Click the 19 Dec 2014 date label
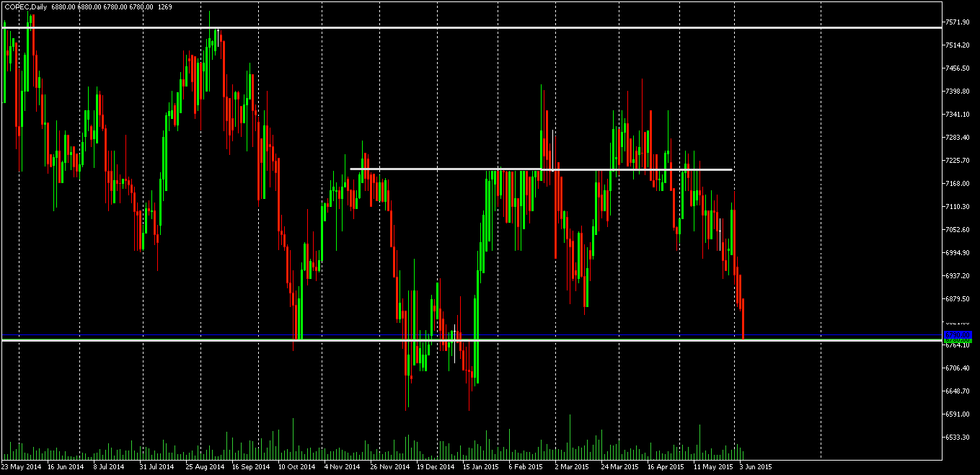This screenshot has height=475, width=980. pyautogui.click(x=436, y=467)
